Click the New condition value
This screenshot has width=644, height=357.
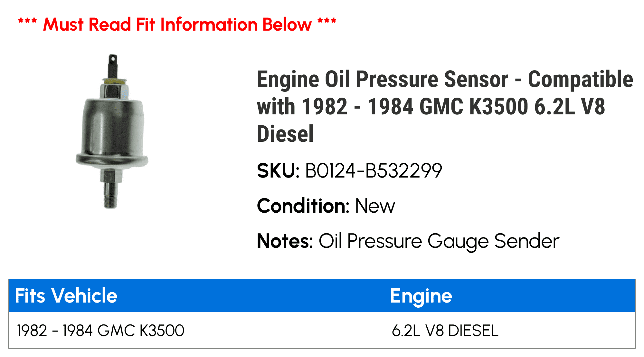click(375, 206)
